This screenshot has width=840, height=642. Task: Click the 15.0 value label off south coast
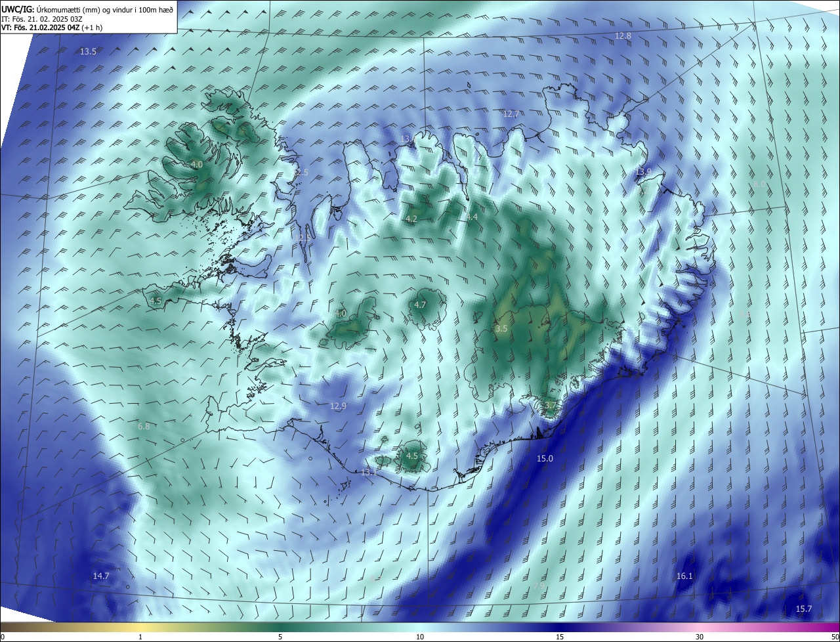tap(545, 459)
